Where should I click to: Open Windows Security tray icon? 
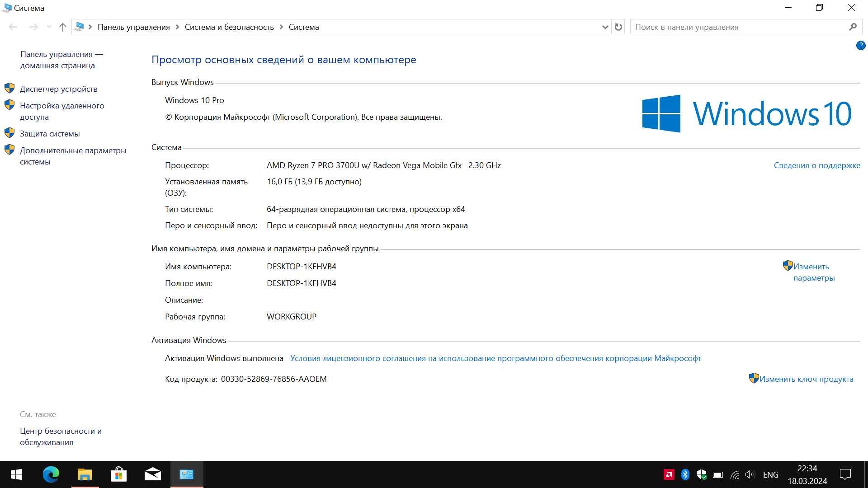point(702,474)
